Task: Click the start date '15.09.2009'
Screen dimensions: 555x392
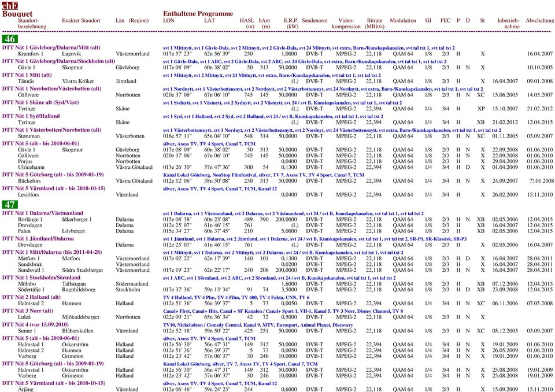Action: [x=505, y=390]
